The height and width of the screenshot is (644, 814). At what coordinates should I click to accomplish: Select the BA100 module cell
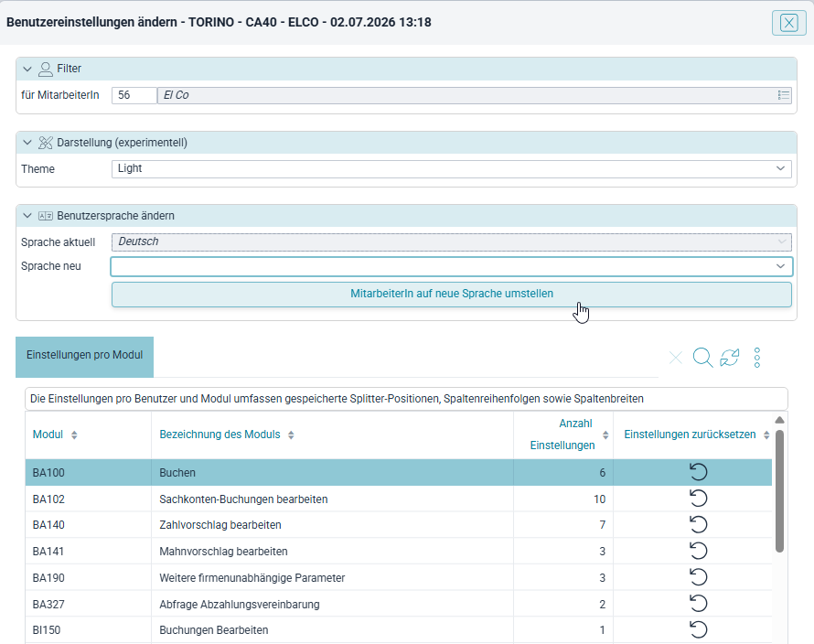tap(88, 473)
